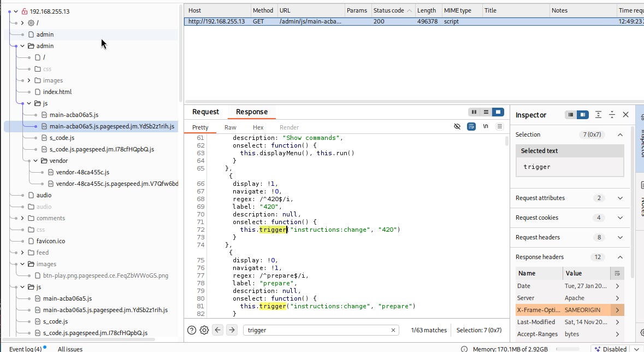The width and height of the screenshot is (644, 352).
Task: Switch to side-by-side request/response layout
Action: 474,112
